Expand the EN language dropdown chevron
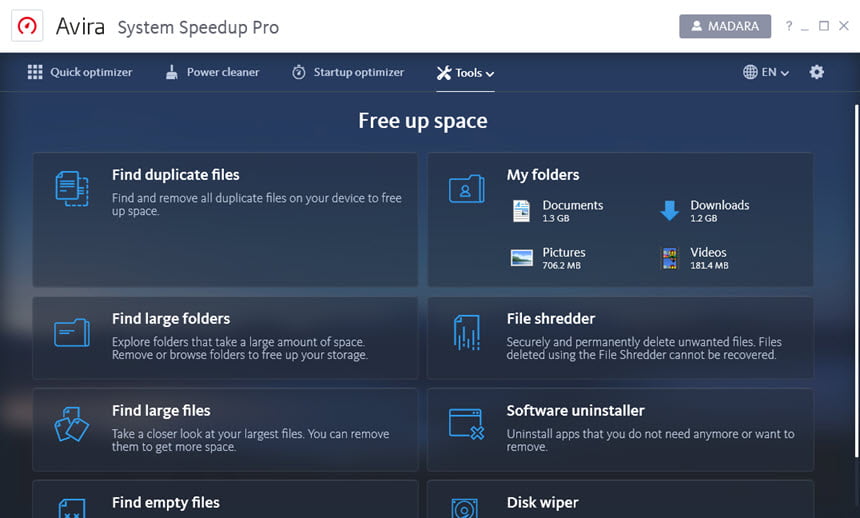The image size is (860, 518). click(x=785, y=73)
